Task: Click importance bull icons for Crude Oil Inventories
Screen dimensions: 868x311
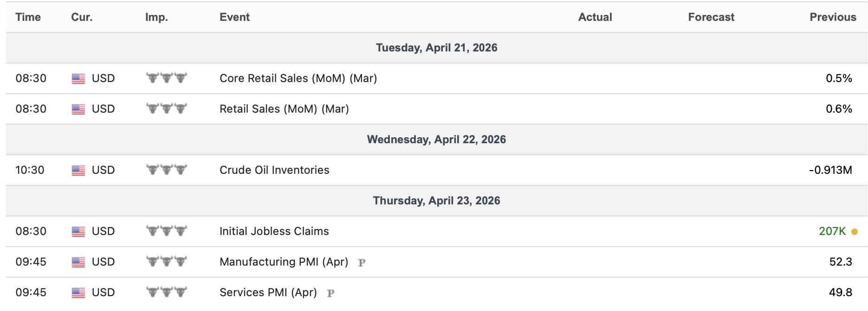Action: pyautogui.click(x=166, y=170)
